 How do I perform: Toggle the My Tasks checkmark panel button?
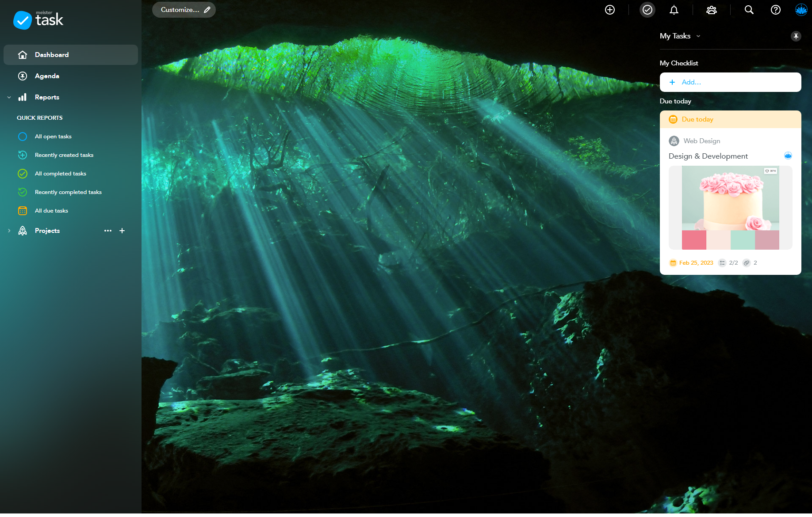647,10
